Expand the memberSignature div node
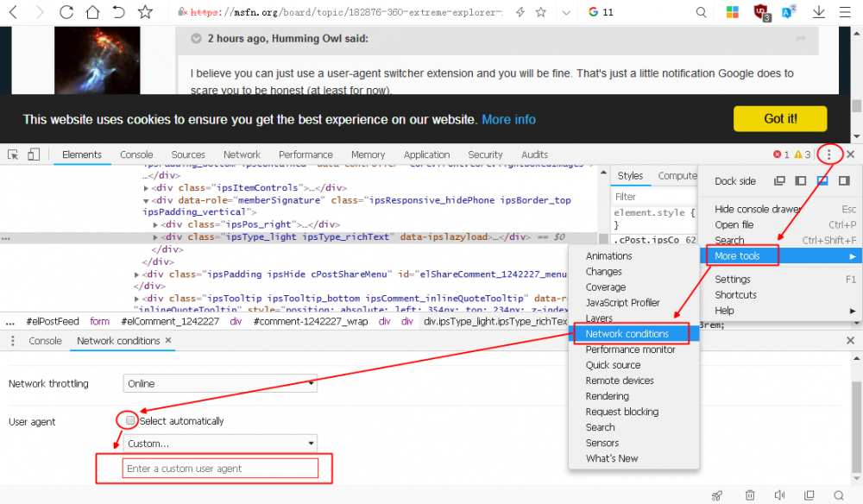 pos(147,200)
